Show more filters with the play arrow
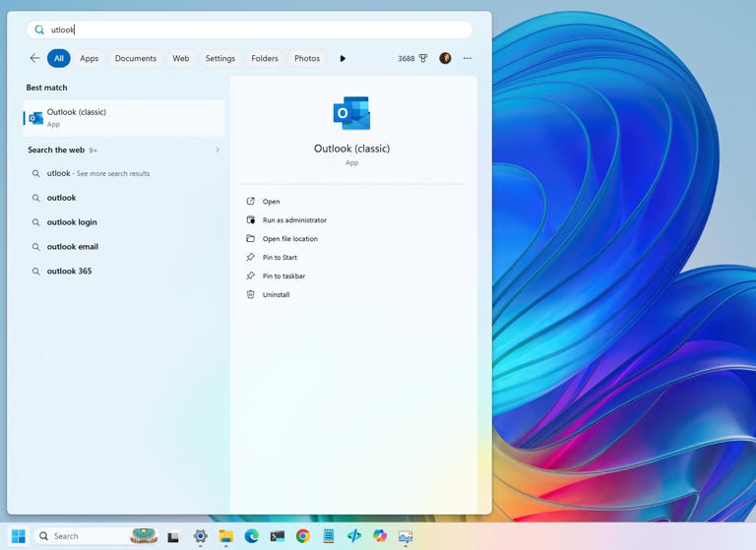Image resolution: width=756 pixels, height=550 pixels. (x=343, y=58)
